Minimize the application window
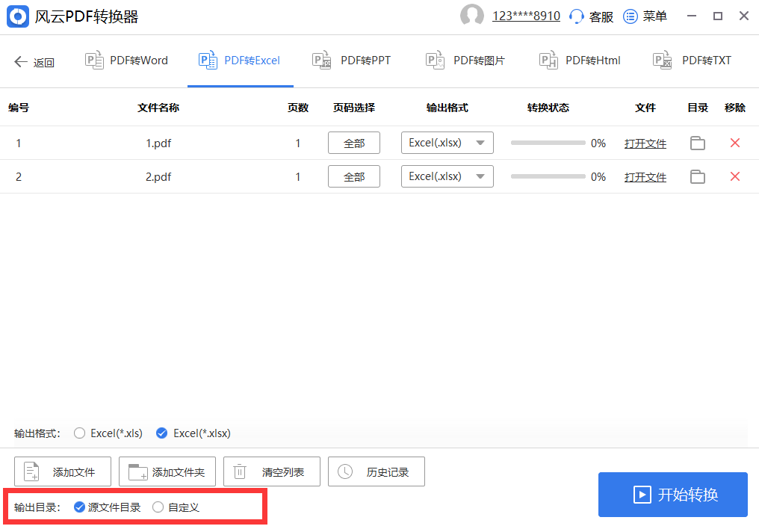The image size is (759, 532). 692,16
